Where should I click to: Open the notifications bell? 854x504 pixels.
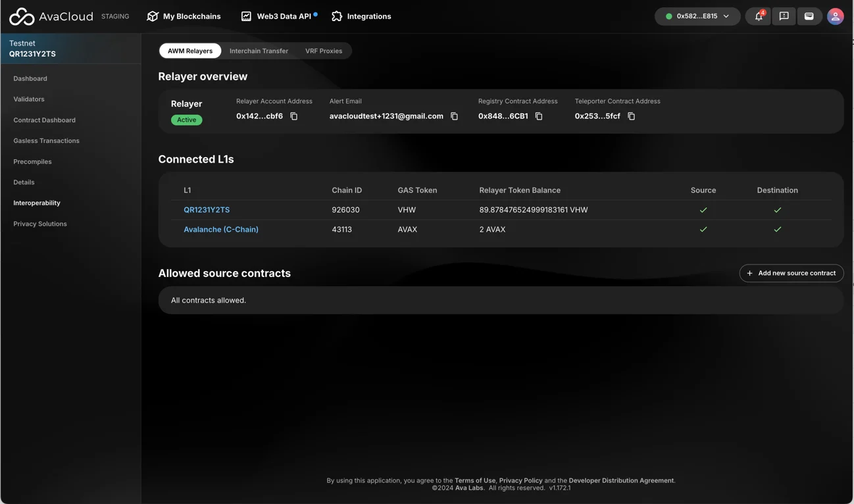(x=759, y=16)
